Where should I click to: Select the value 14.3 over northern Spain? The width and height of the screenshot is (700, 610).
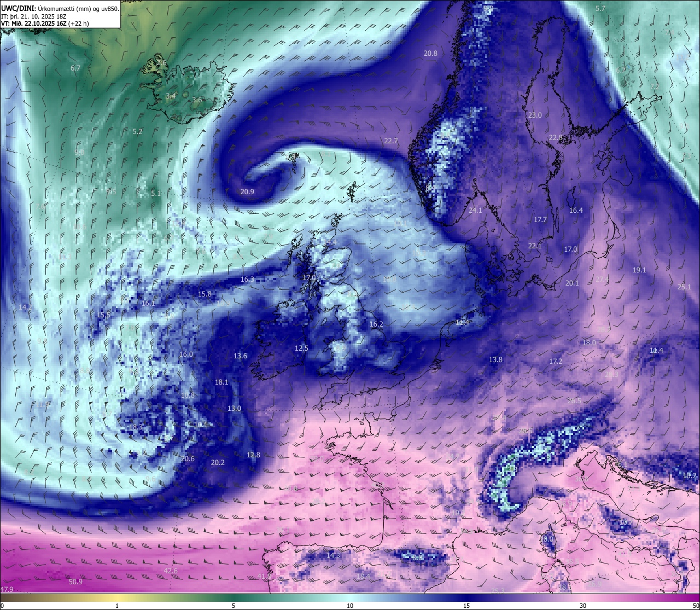334,556
